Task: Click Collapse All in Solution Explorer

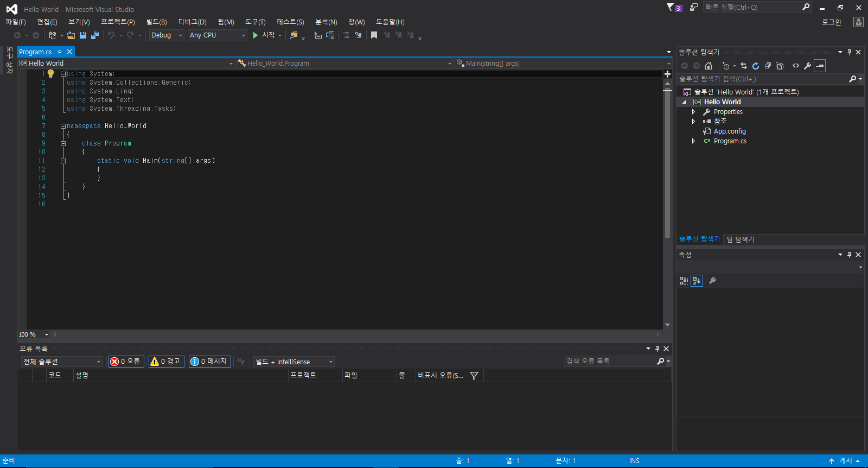Action: 768,66
